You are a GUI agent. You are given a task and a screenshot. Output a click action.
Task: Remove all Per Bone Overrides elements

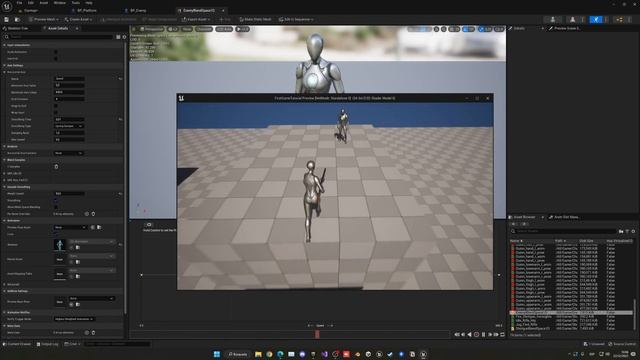click(x=93, y=214)
